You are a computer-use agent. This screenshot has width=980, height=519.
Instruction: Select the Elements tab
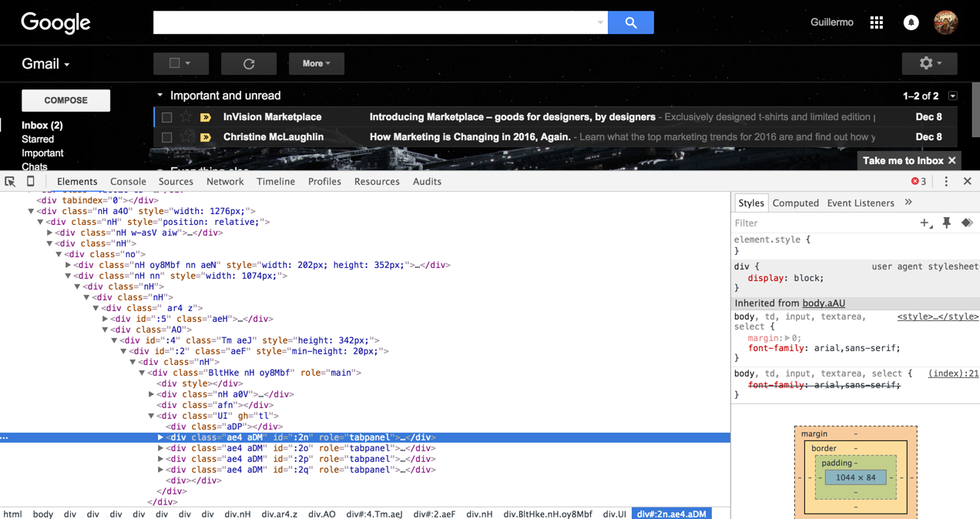77,182
